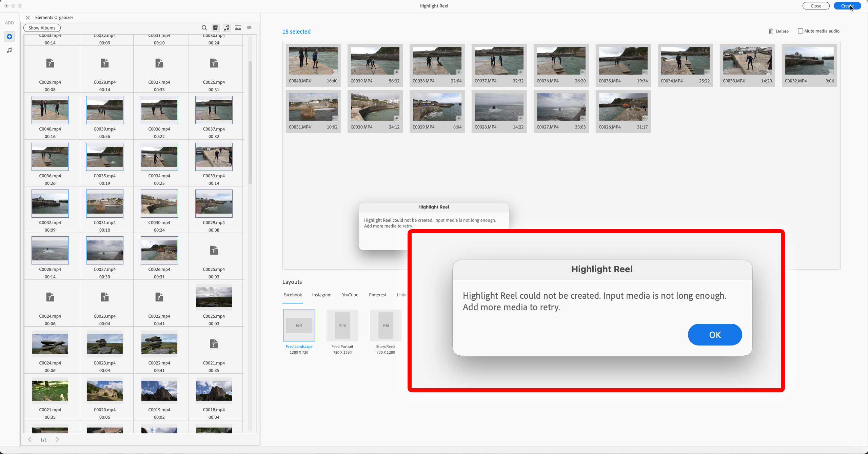This screenshot has height=454, width=868.
Task: Click smart trim icon on selected clip C0027.MP4
Action: pos(583,118)
